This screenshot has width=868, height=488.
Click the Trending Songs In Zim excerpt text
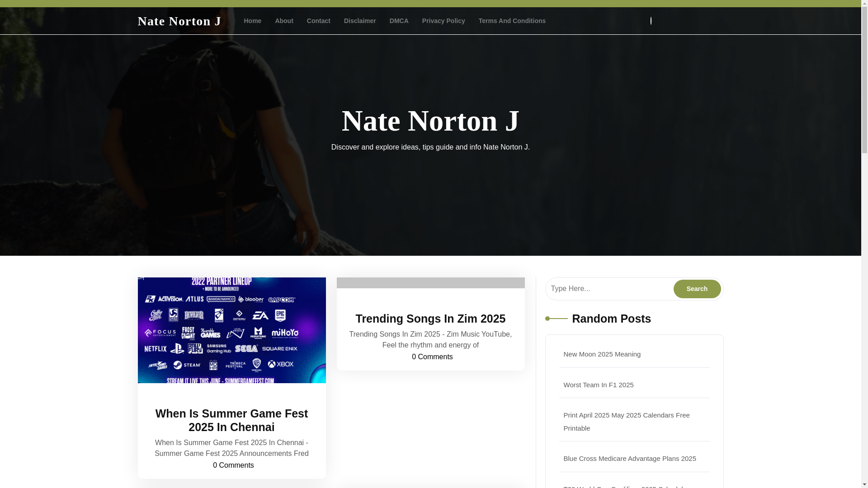coord(430,340)
